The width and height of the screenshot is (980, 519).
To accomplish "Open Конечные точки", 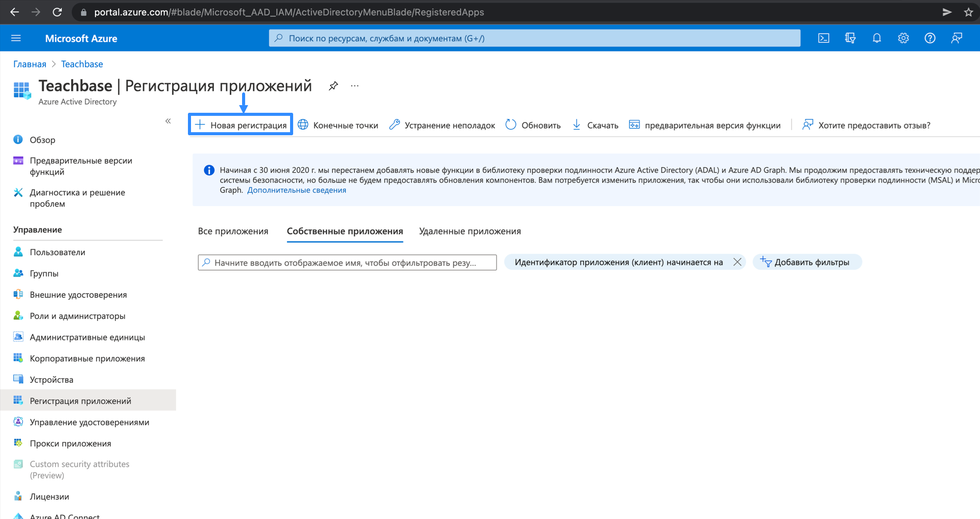I will coord(338,125).
